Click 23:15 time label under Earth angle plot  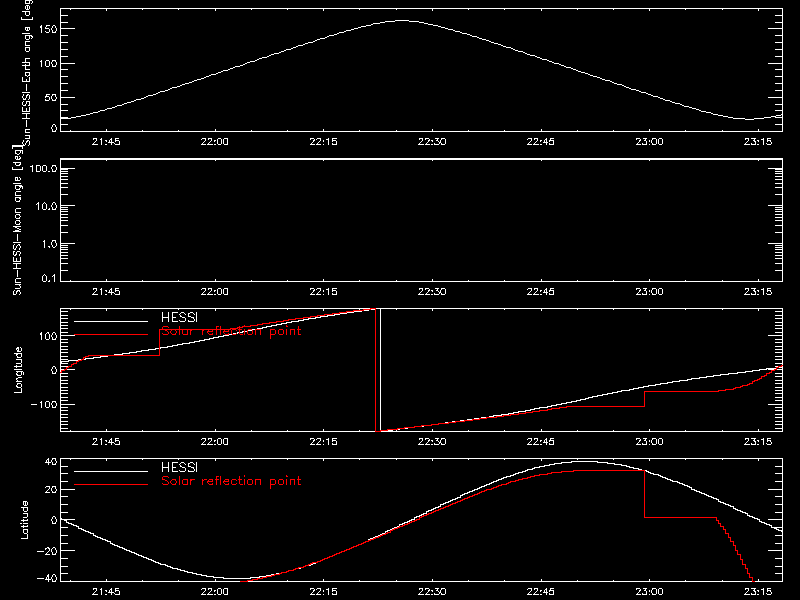click(758, 142)
